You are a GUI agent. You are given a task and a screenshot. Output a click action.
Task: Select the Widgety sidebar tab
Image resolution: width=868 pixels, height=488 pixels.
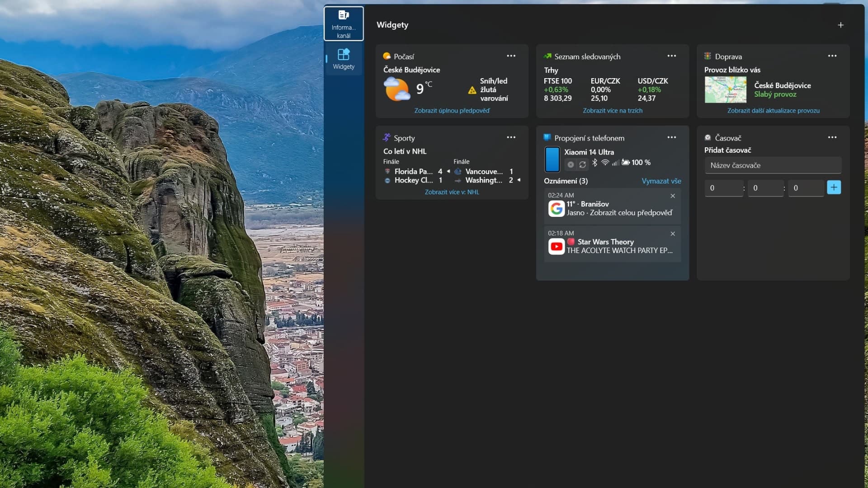click(x=344, y=59)
